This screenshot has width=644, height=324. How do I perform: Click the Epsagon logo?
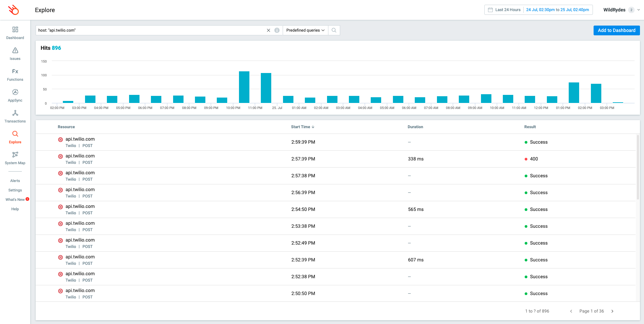pos(14,10)
